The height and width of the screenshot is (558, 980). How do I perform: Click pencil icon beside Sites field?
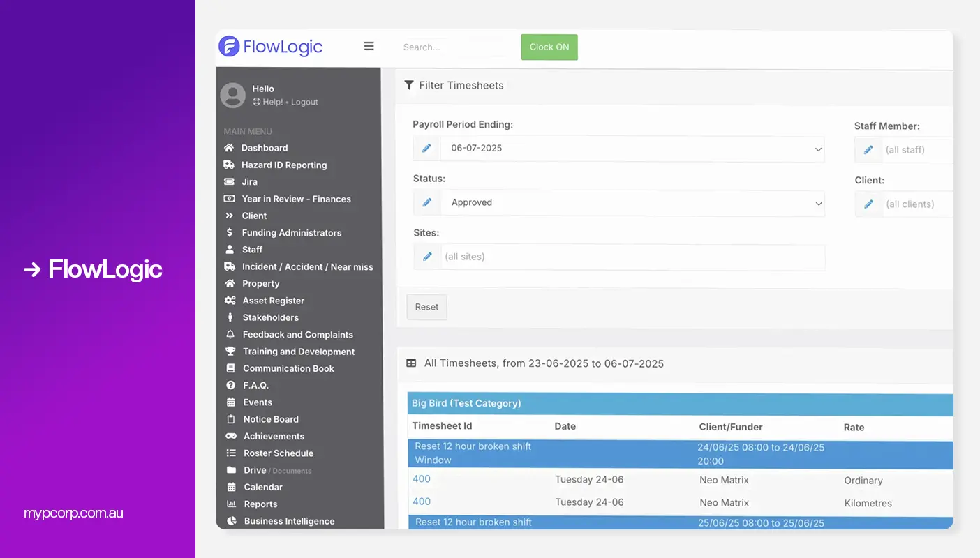click(x=427, y=257)
